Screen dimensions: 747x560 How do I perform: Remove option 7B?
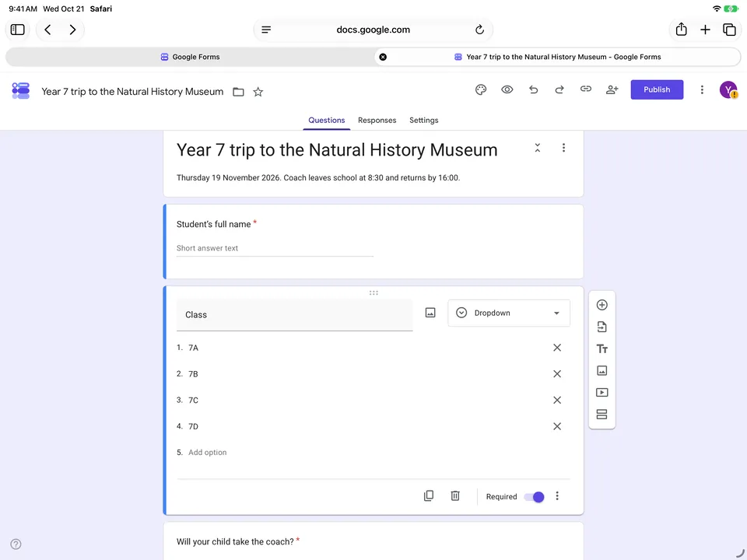coord(557,374)
